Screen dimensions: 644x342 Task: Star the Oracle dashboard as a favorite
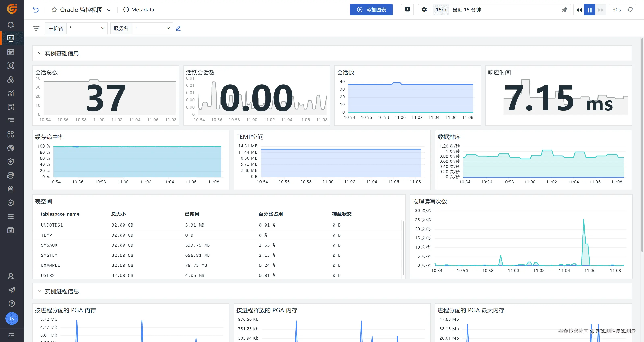point(54,10)
